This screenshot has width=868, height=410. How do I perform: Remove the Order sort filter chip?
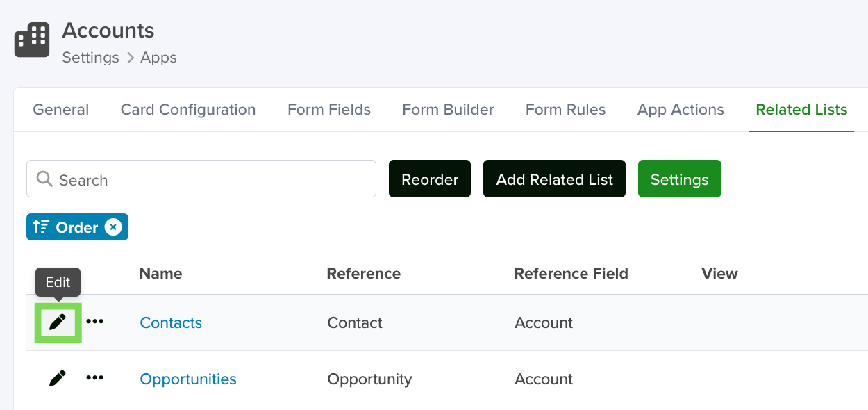(113, 227)
